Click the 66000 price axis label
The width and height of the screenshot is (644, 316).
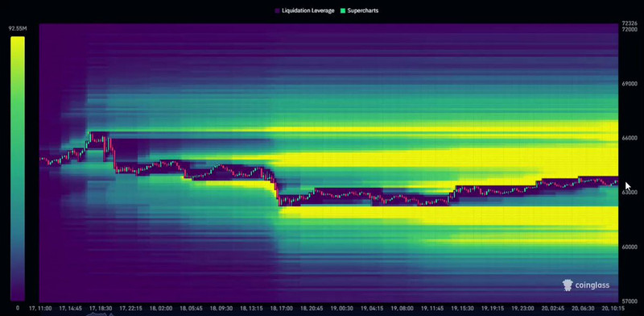pyautogui.click(x=630, y=138)
